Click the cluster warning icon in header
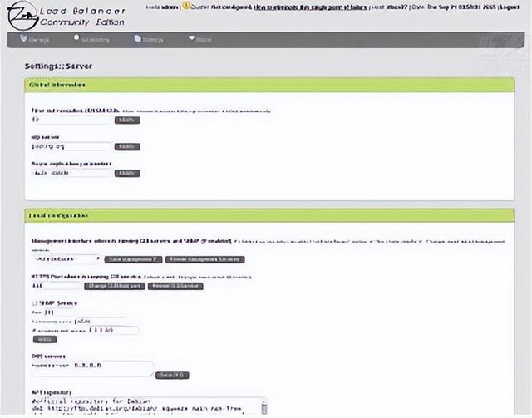The width and height of the screenshot is (532, 418). click(x=187, y=6)
